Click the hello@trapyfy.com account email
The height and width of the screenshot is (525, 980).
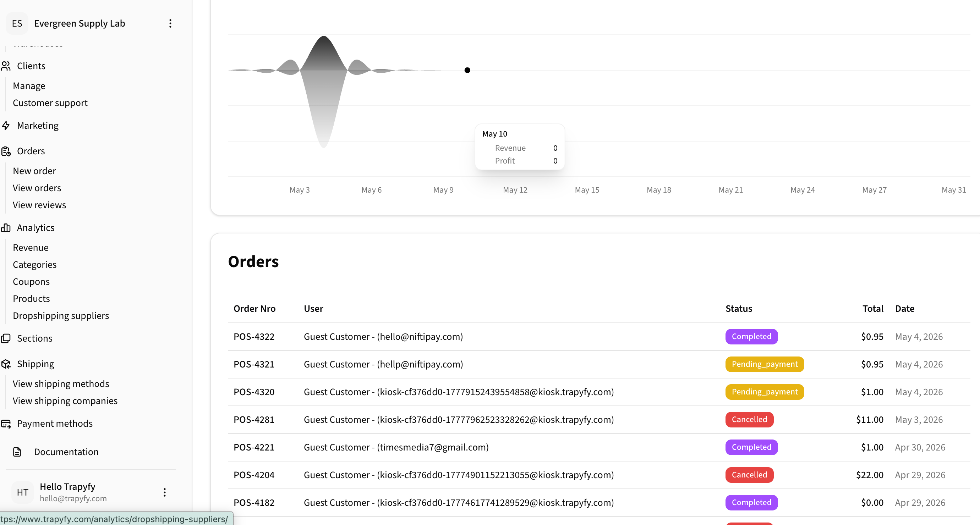coord(73,499)
